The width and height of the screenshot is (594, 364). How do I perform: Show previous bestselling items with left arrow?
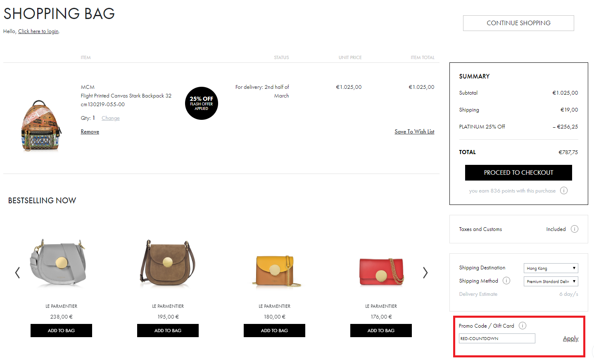[17, 273]
